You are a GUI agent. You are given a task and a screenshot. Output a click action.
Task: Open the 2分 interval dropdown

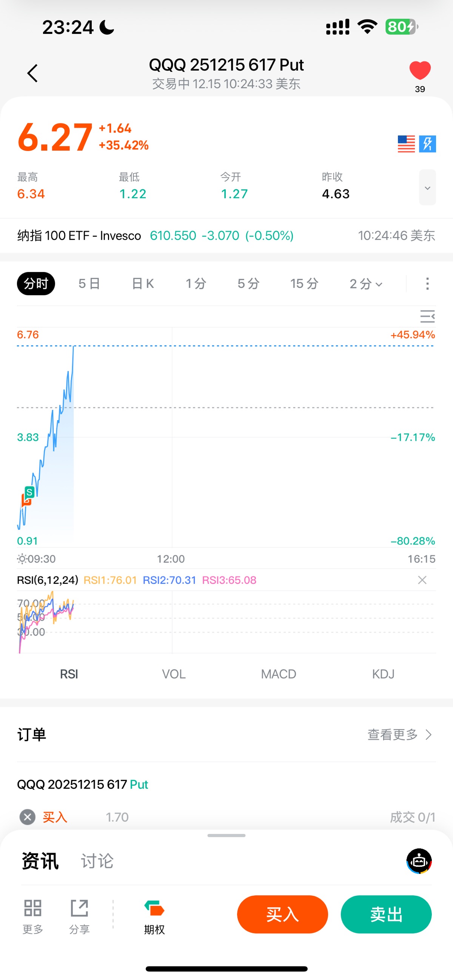365,284
